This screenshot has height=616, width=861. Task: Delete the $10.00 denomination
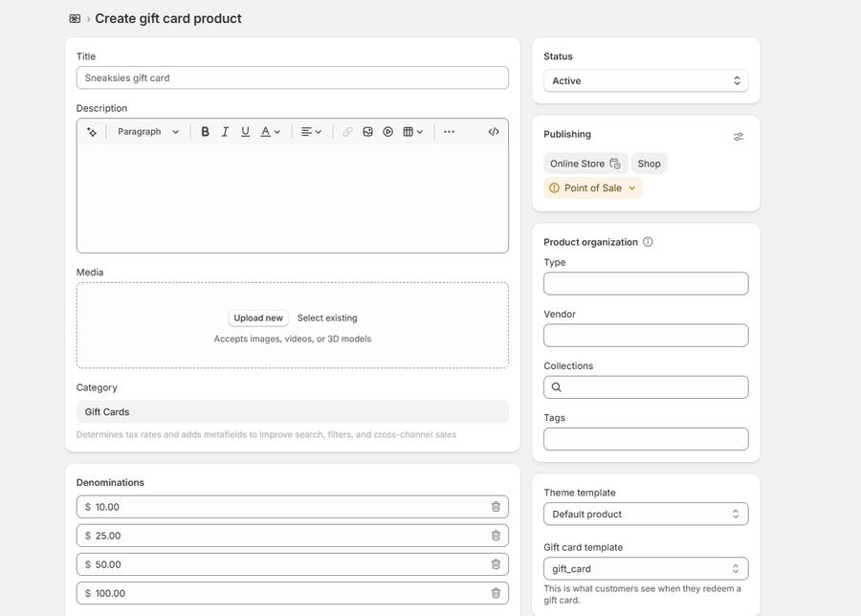click(x=496, y=507)
